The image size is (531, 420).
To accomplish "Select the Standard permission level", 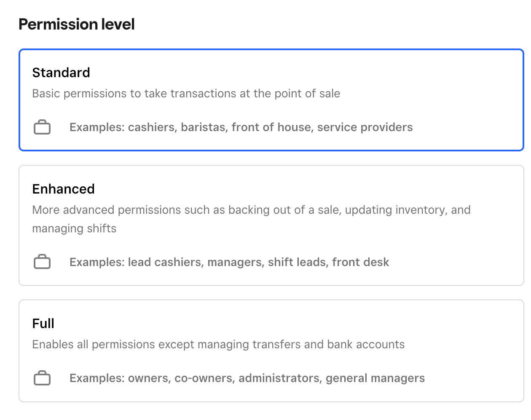I will click(271, 100).
